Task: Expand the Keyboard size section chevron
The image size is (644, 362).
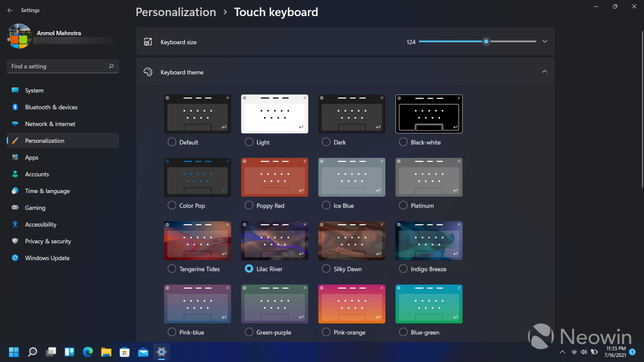Action: [x=544, y=42]
